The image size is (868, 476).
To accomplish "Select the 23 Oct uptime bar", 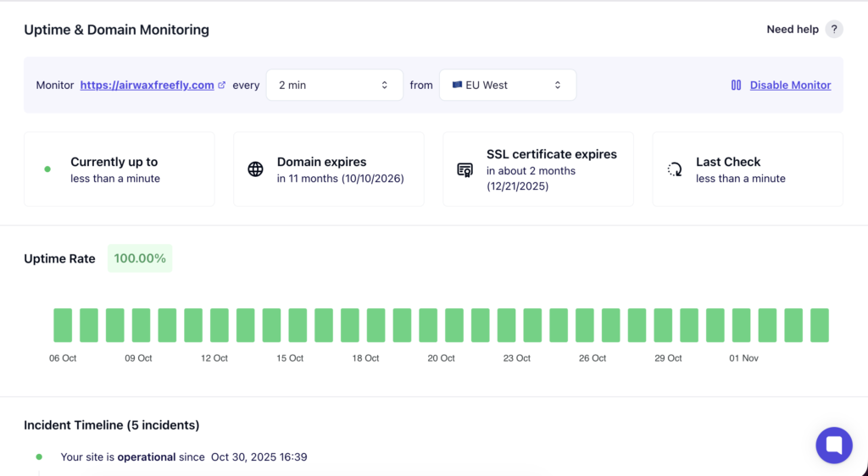I will point(507,325).
